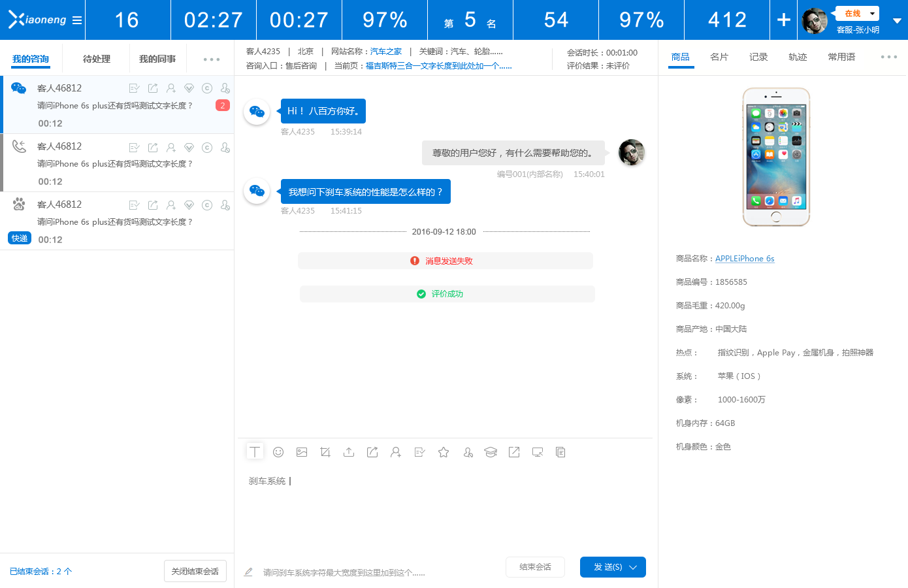Click the 97% stat next to 00:27
The width and height of the screenshot is (908, 588).
click(x=385, y=20)
